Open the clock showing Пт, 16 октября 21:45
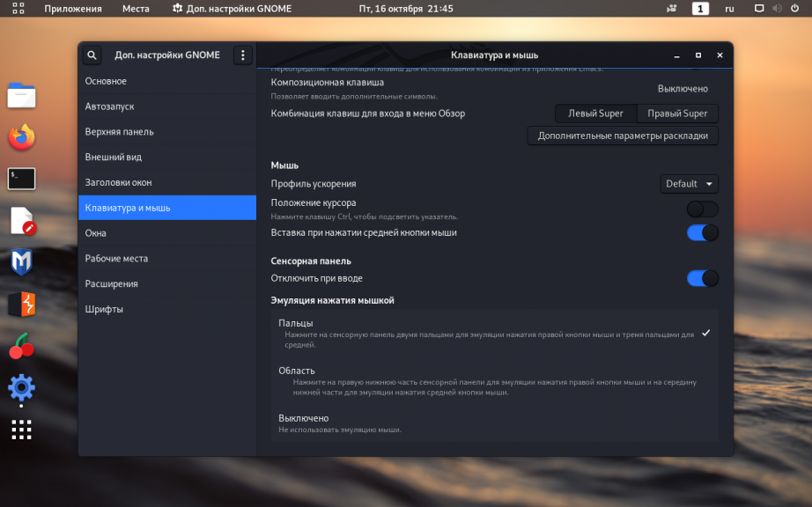The width and height of the screenshot is (812, 507). coord(406,8)
